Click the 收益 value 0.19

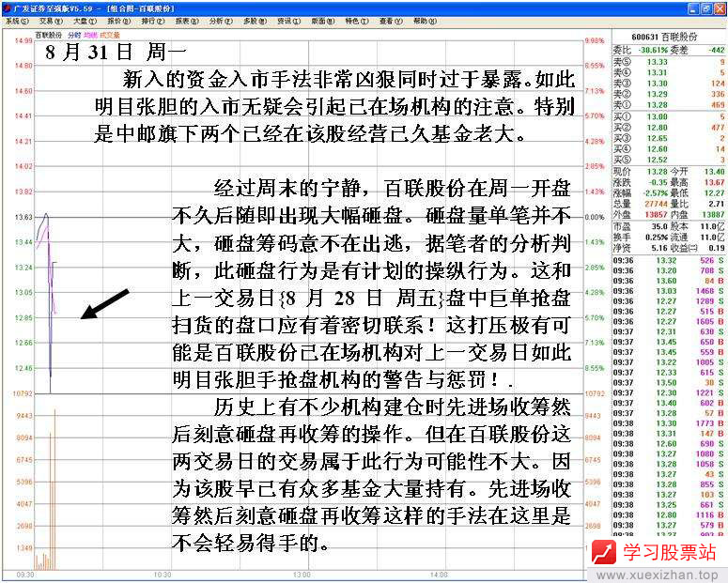coord(717,248)
